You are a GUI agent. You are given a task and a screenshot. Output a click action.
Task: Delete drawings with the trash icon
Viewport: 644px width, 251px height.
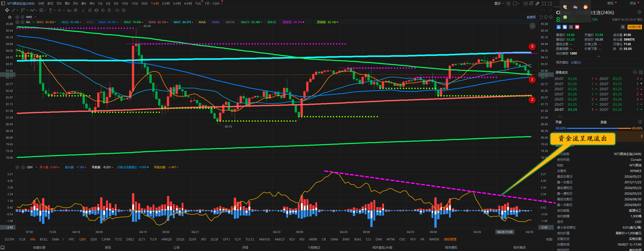click(109, 10)
